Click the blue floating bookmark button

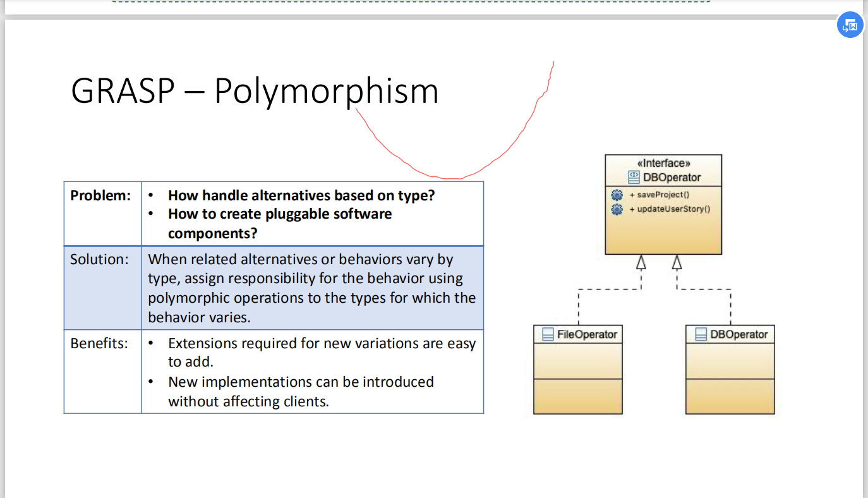point(850,25)
